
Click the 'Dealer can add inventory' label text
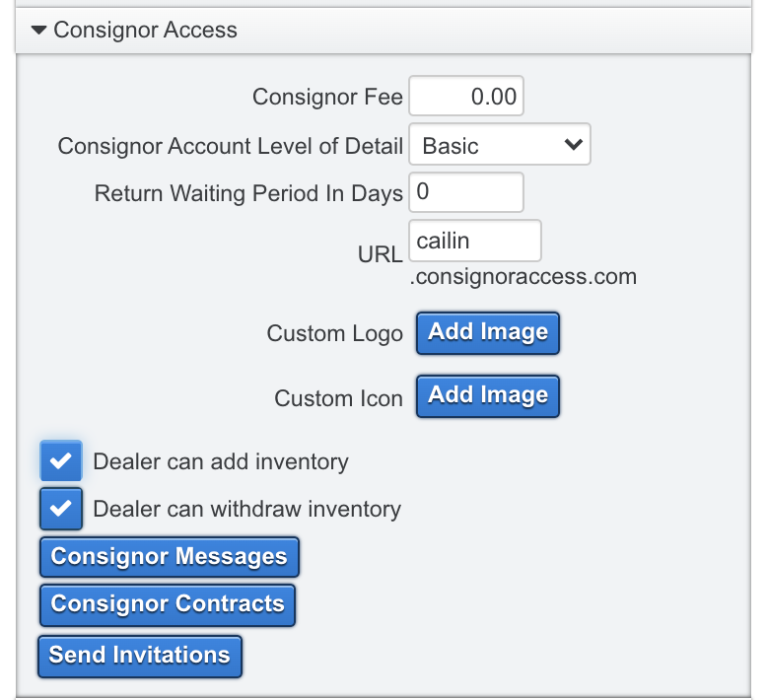[220, 461]
